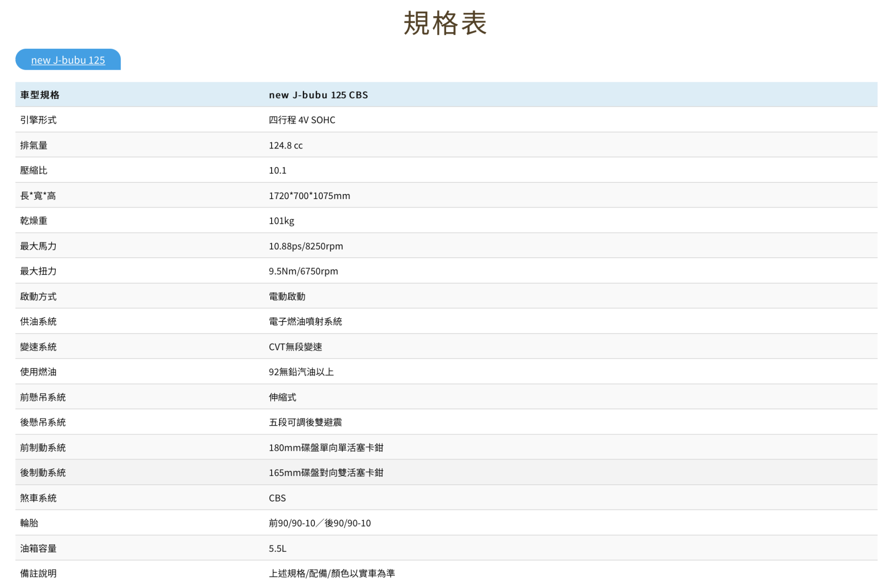893x588 pixels.
Task: Select the 車型規格 header cell
Action: point(40,95)
